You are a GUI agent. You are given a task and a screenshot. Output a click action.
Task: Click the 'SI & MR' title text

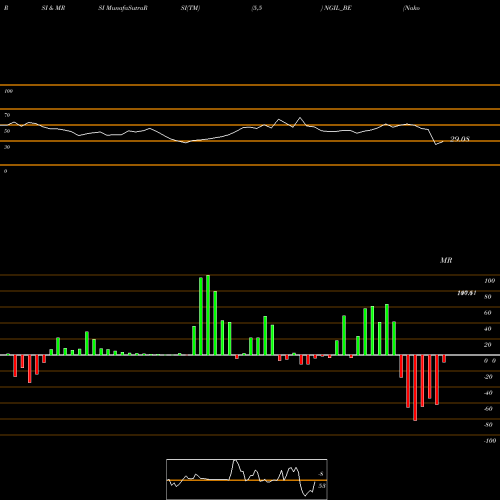[x=53, y=8]
